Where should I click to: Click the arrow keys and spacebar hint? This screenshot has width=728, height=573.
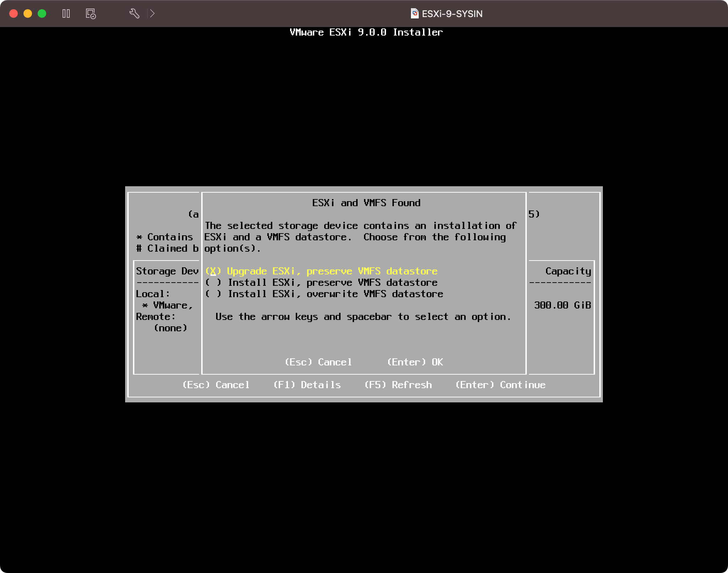[x=363, y=317]
